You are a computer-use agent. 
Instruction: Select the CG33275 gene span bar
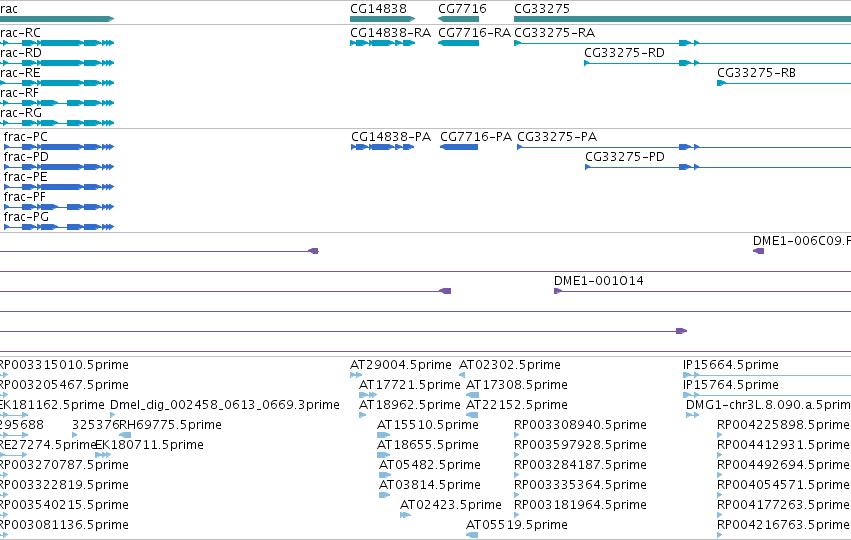click(682, 19)
